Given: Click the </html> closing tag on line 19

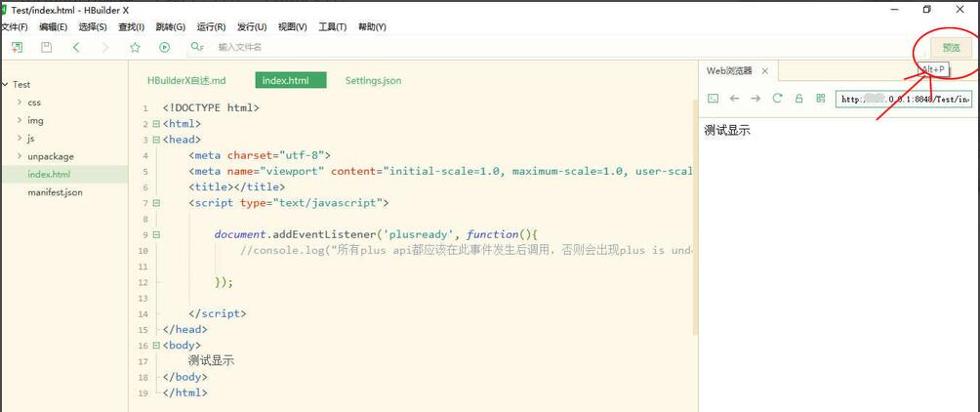Looking at the screenshot, I should [x=185, y=392].
